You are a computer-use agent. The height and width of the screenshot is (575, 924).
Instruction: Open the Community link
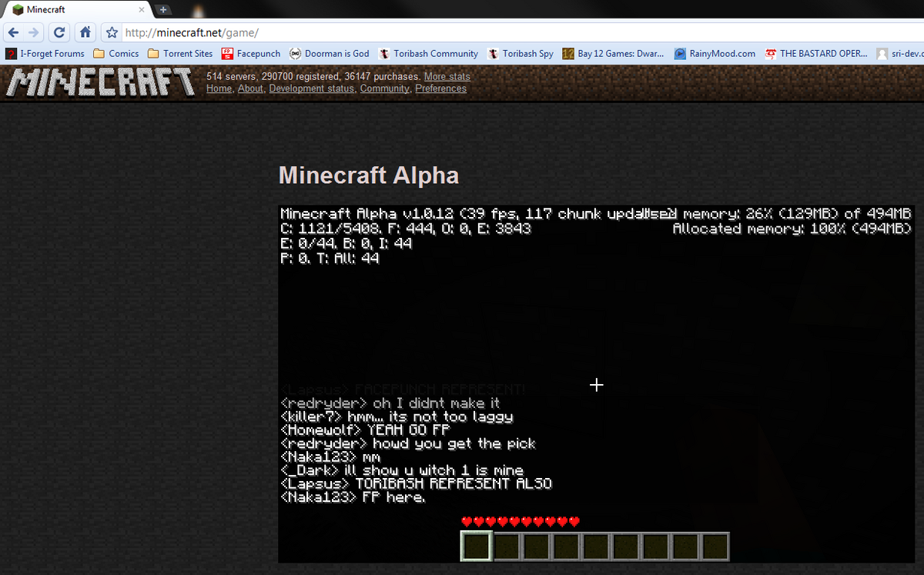pos(385,89)
